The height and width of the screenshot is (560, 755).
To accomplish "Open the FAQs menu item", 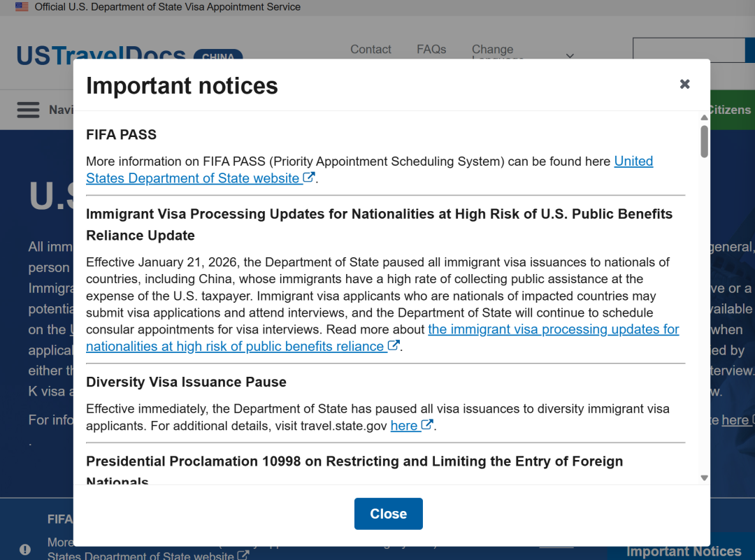I will (431, 50).
